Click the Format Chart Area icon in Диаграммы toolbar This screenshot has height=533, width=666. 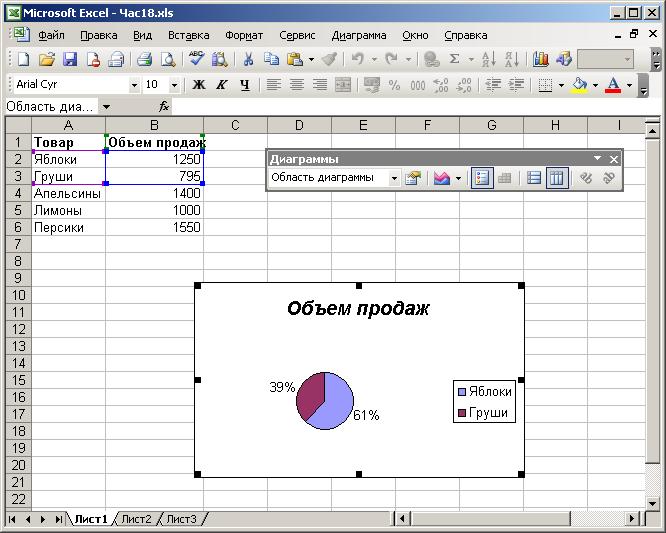click(413, 178)
